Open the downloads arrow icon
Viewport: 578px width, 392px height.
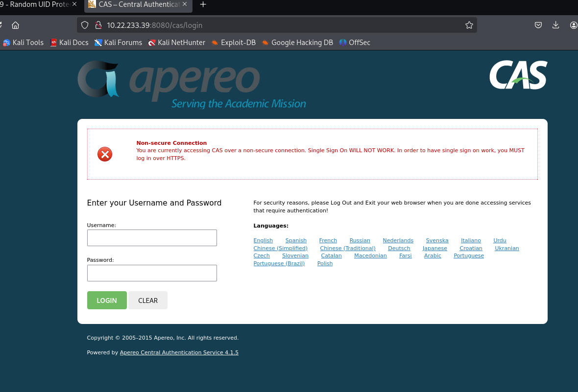click(x=555, y=25)
